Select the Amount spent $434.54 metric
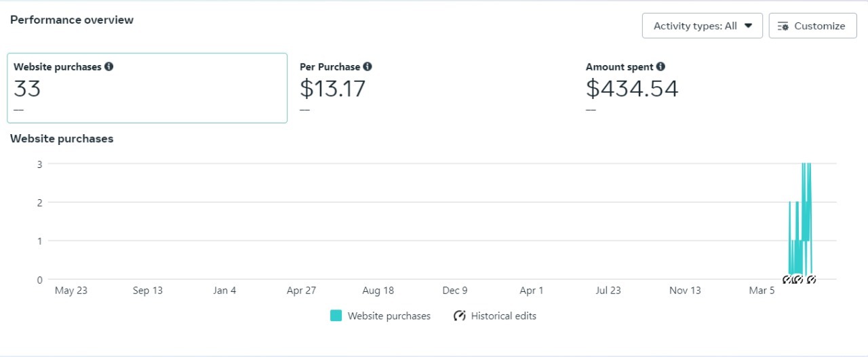868x357 pixels. point(631,89)
